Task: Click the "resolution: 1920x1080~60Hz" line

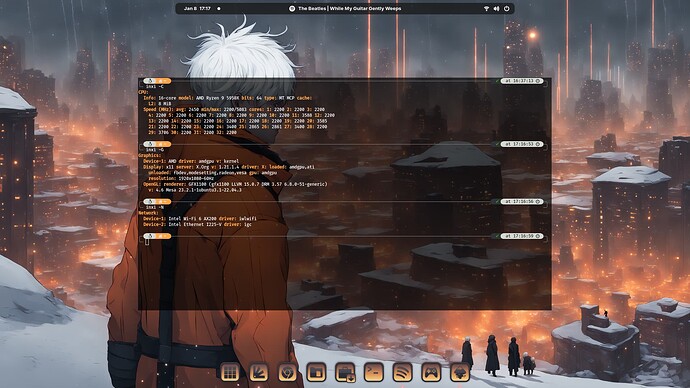Action: click(x=181, y=179)
